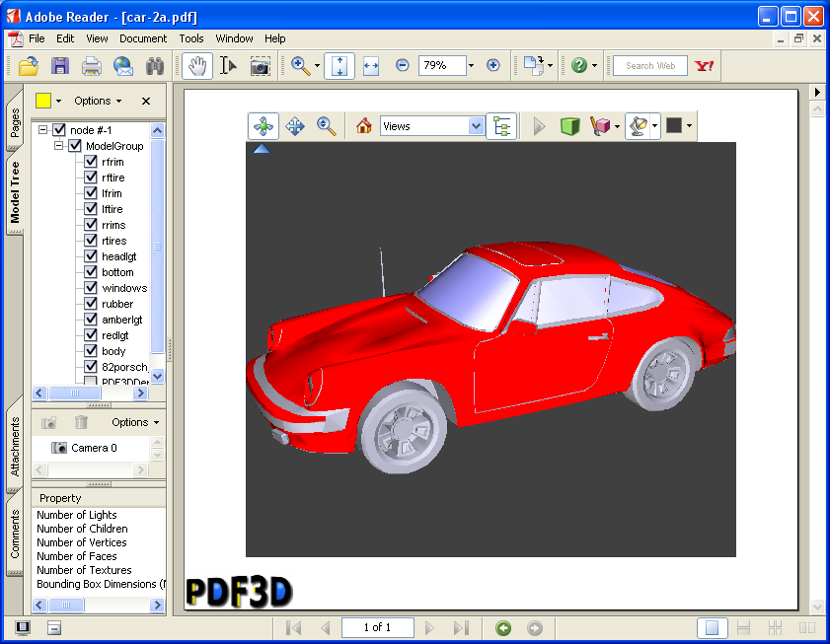830x644 pixels.
Task: Open the Views dropdown
Action: tap(476, 126)
